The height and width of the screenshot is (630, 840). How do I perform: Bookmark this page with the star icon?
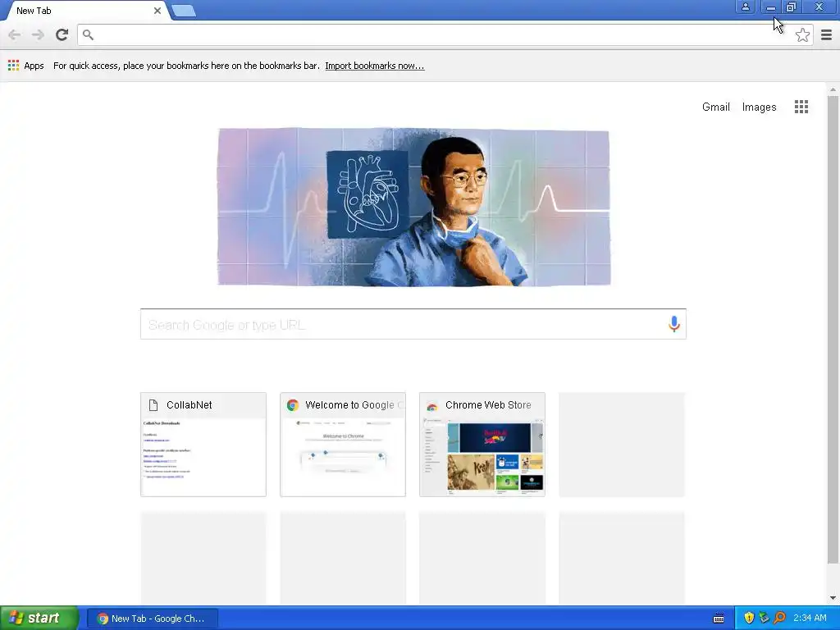tap(802, 34)
